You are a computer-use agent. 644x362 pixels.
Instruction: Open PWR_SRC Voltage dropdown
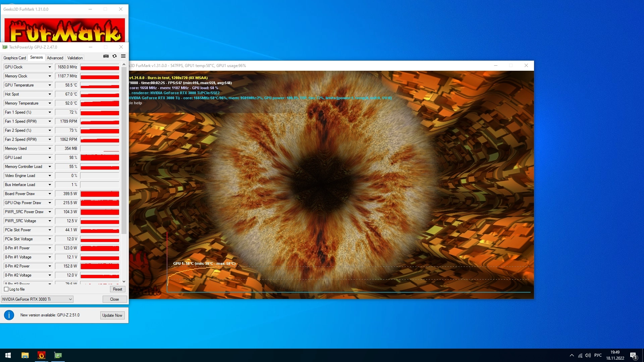[x=50, y=221]
